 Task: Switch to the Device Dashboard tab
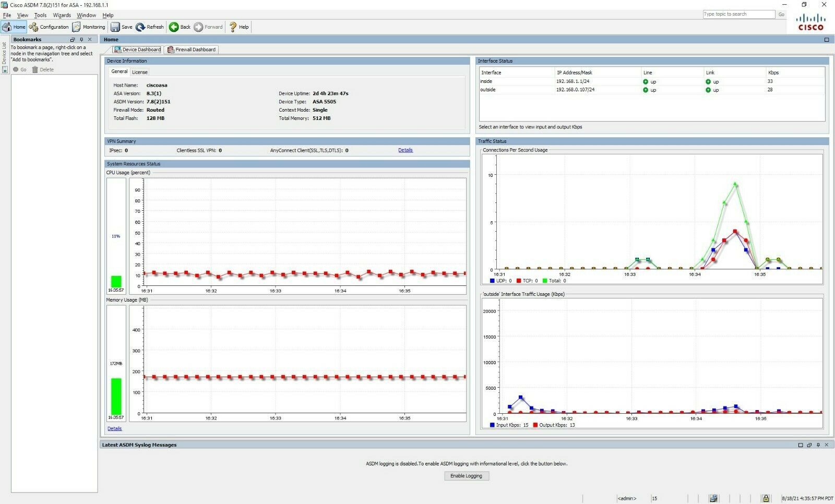[x=137, y=50]
